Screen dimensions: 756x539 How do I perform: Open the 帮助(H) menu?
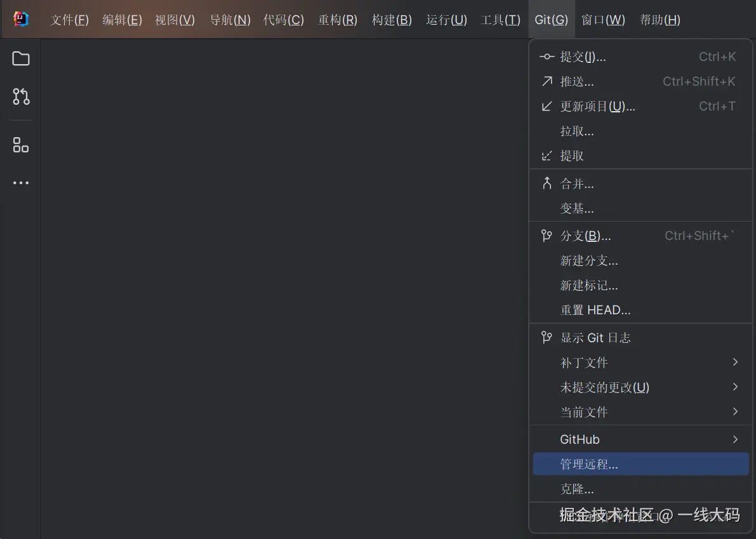(x=660, y=20)
